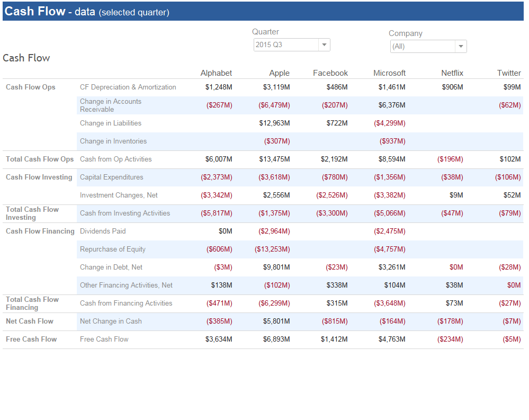Screen dimensions: 529x420
Task: Select the Netflix column header
Action: point(452,73)
